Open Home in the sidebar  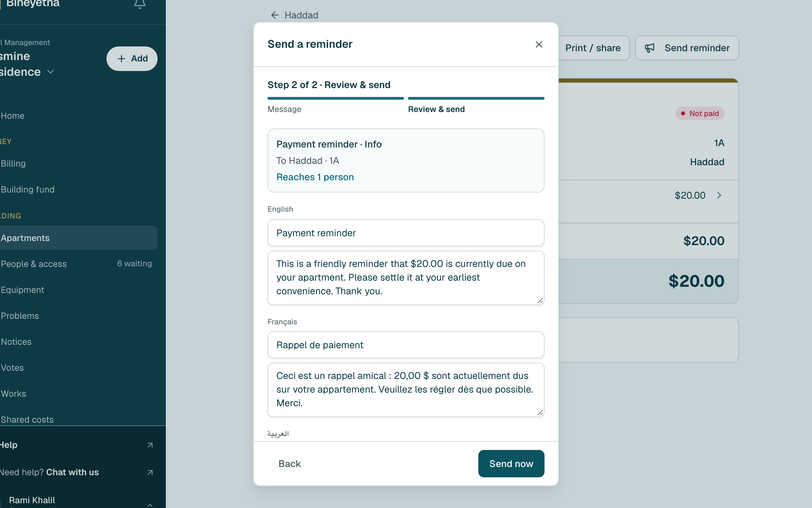79,116
